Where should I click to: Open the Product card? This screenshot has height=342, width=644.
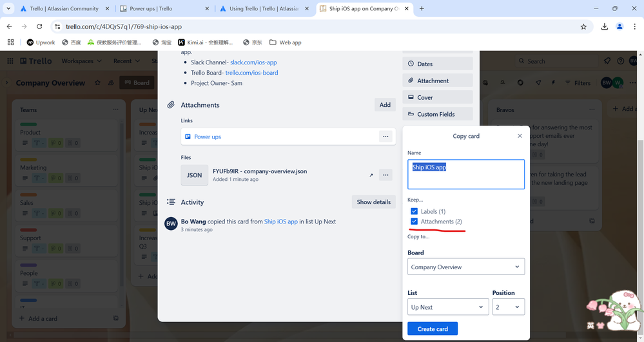point(67,135)
